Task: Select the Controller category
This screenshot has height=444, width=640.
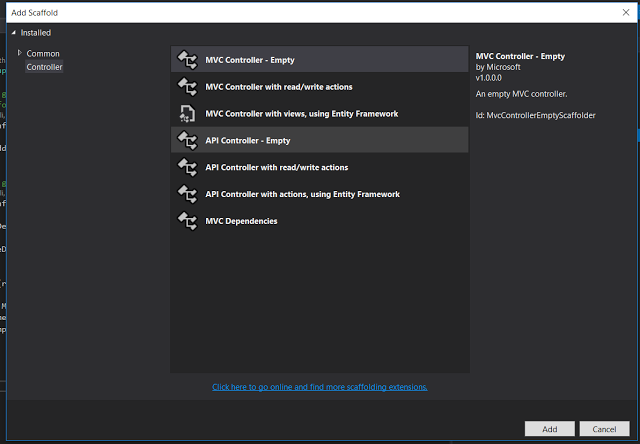Action: pos(44,67)
